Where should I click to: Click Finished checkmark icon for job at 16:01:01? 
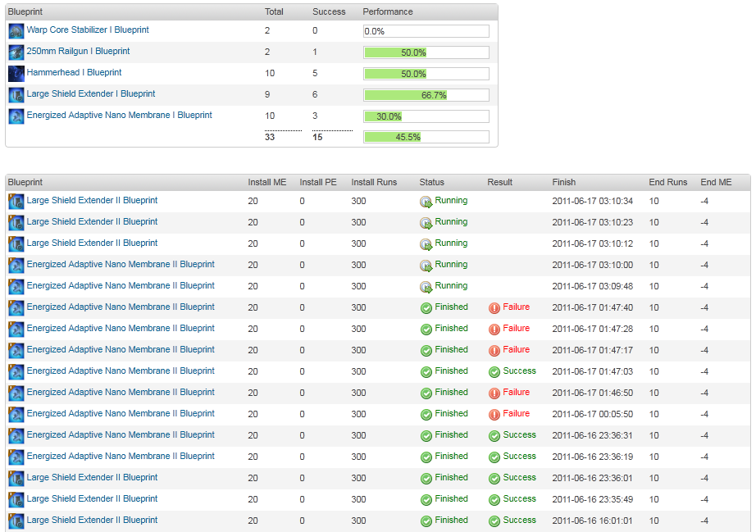click(426, 521)
